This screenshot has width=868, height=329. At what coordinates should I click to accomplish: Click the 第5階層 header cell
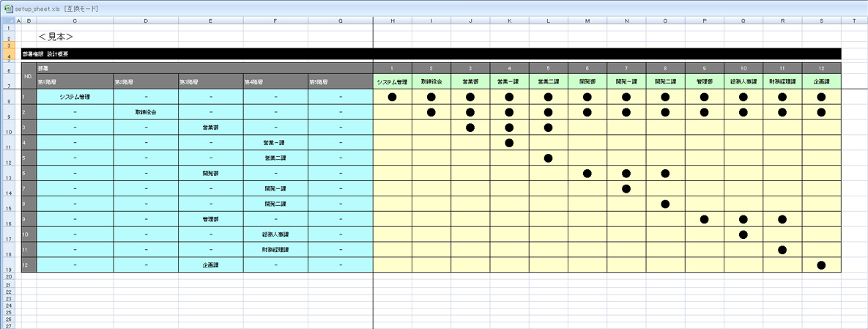[341, 82]
